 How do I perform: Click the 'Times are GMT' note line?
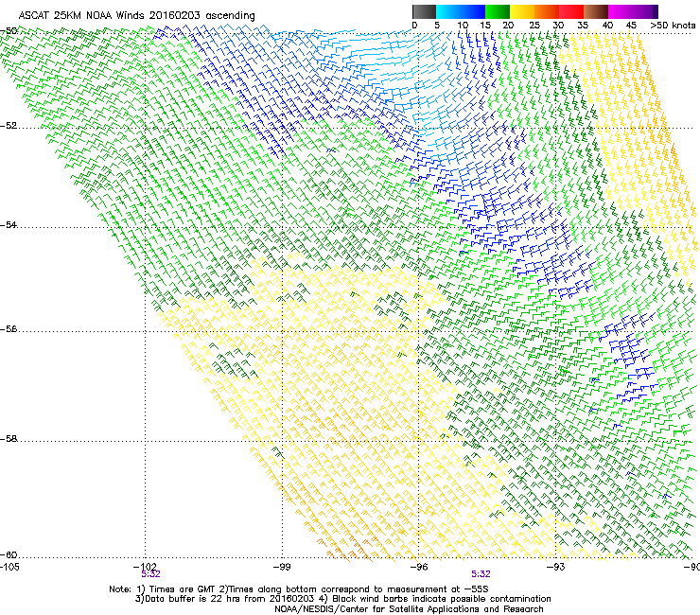[x=299, y=589]
